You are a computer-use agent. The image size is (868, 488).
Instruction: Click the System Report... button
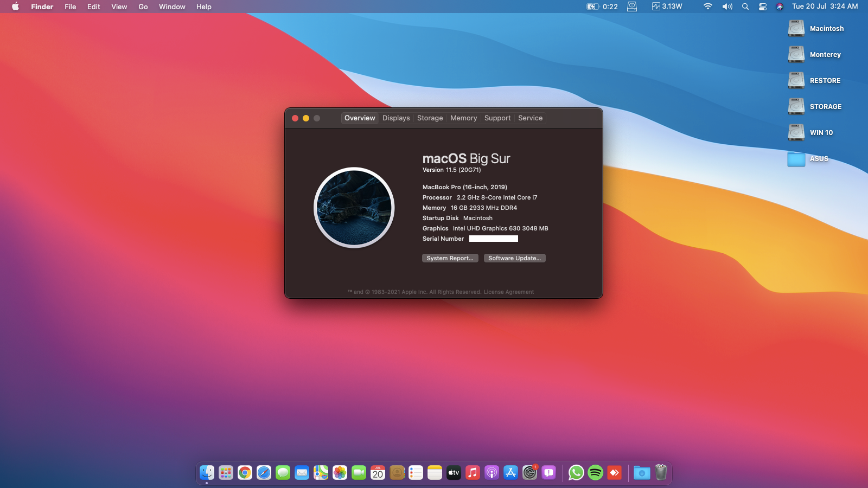pos(450,258)
